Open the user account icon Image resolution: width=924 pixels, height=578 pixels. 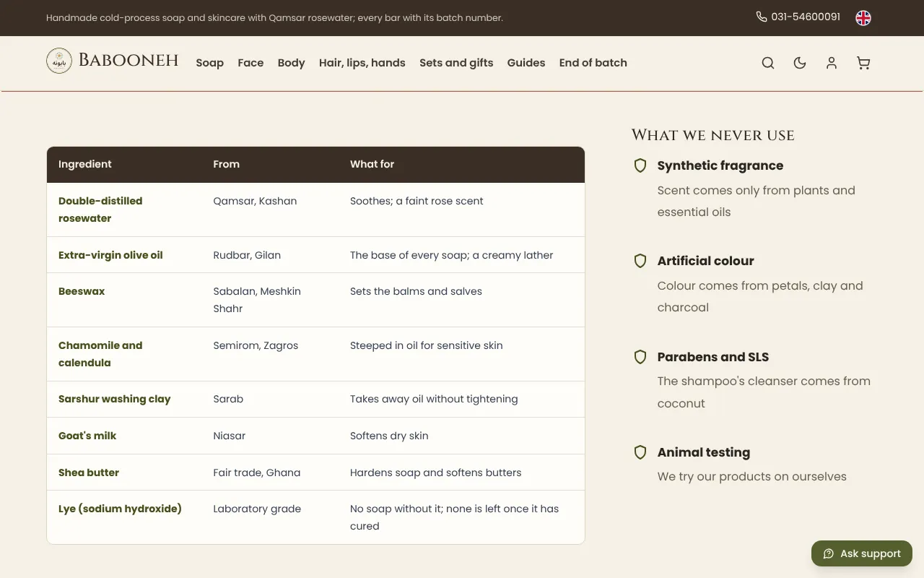coord(832,63)
